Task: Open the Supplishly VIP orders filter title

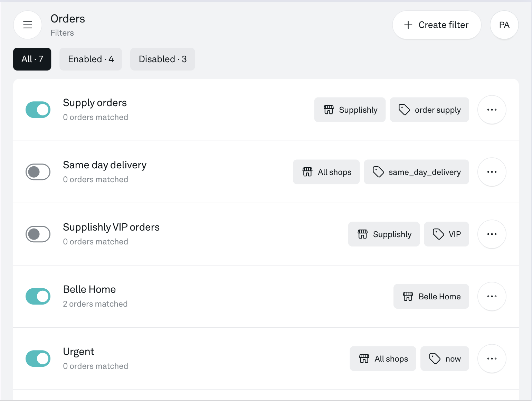Action: pyautogui.click(x=111, y=227)
